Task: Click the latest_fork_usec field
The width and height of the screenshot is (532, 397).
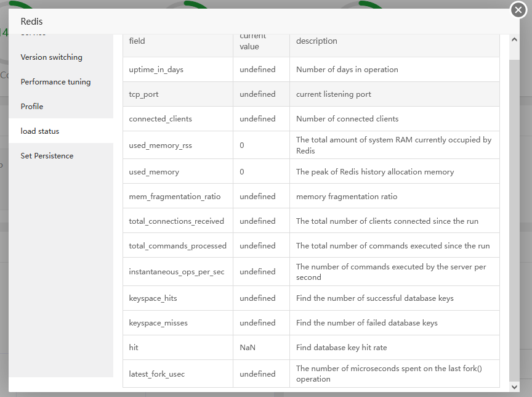Action: click(x=156, y=374)
